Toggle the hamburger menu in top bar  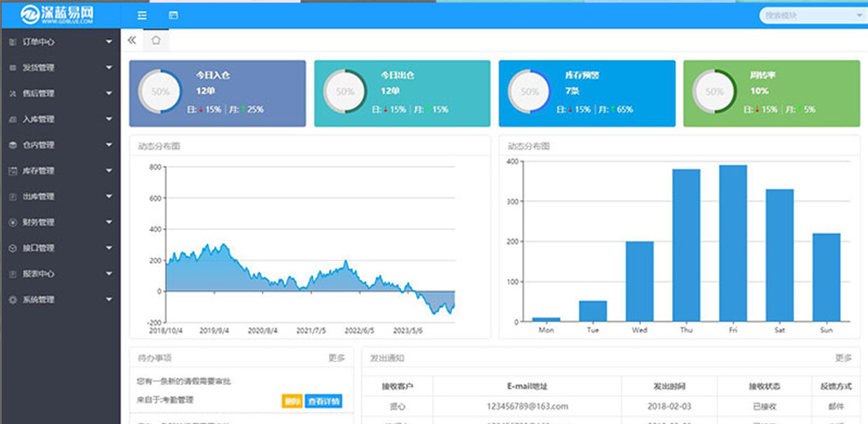(142, 15)
